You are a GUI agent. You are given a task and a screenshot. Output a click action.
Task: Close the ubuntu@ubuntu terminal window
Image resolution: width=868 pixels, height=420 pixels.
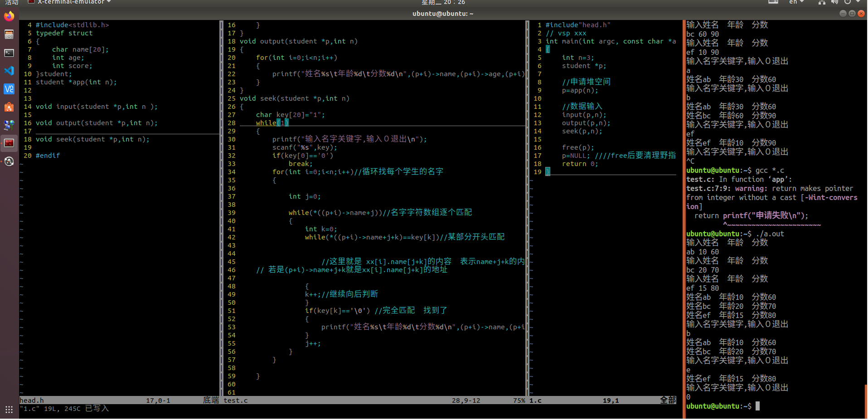point(861,14)
